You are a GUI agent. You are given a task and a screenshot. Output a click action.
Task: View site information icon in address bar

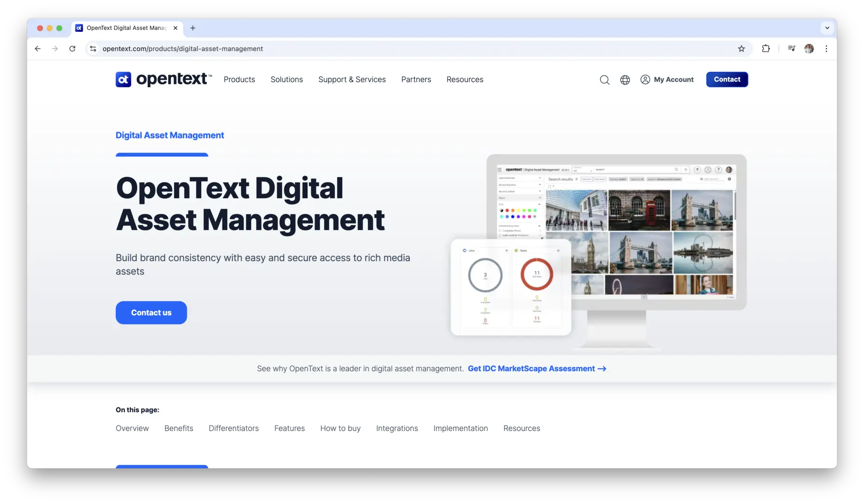[x=93, y=49]
